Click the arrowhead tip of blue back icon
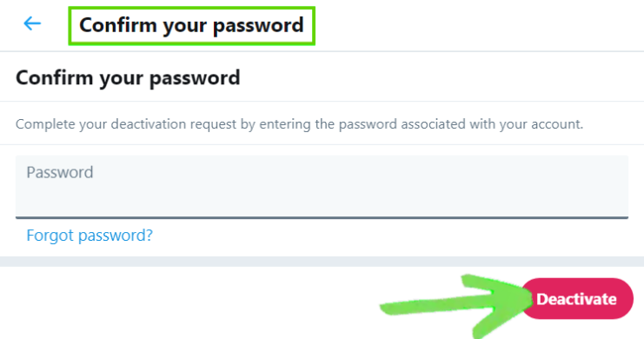Image resolution: width=644 pixels, height=339 pixels. (24, 23)
